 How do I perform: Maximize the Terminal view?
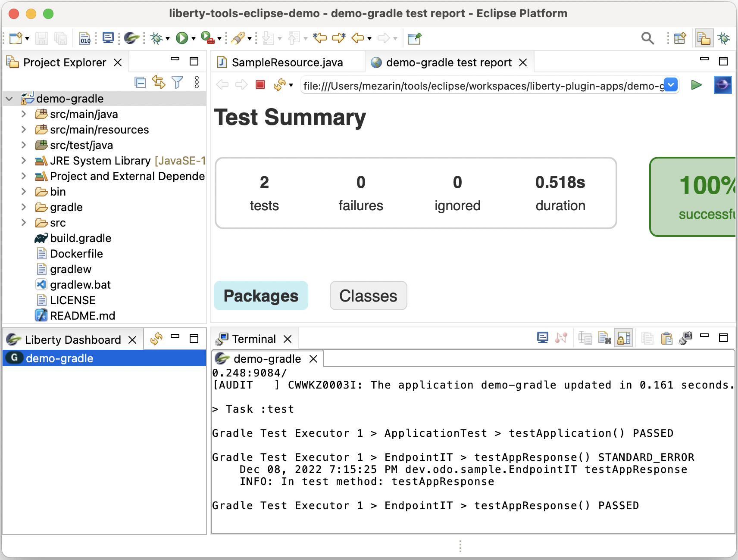point(723,338)
